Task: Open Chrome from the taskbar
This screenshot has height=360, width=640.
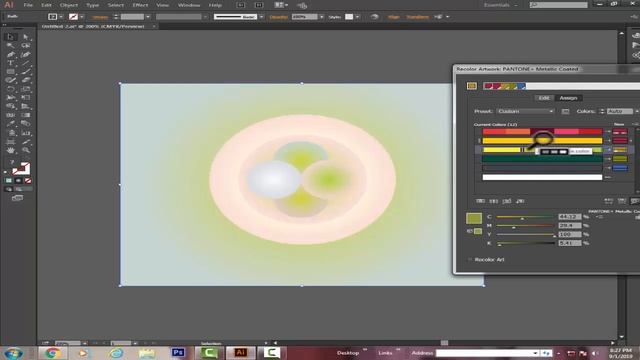Action: pos(52,353)
